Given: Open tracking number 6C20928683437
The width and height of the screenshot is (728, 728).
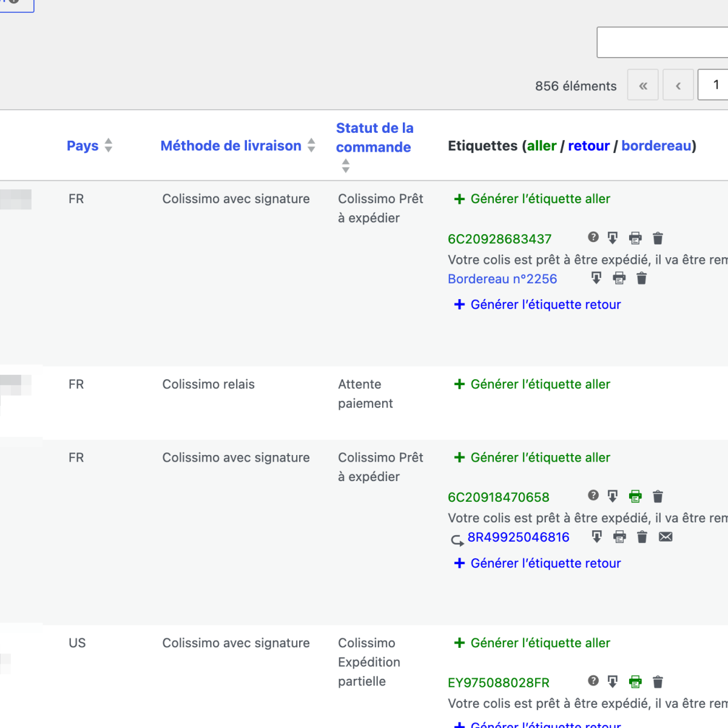Looking at the screenshot, I should [500, 239].
